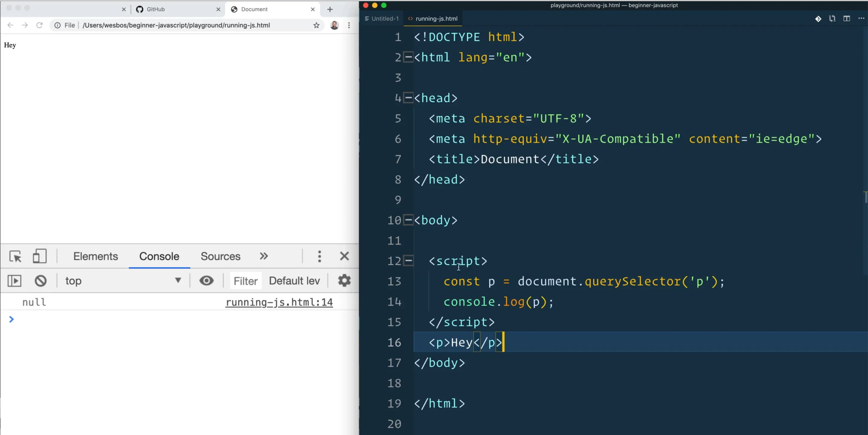Open the DevTools three-dot customize menu

pos(319,256)
